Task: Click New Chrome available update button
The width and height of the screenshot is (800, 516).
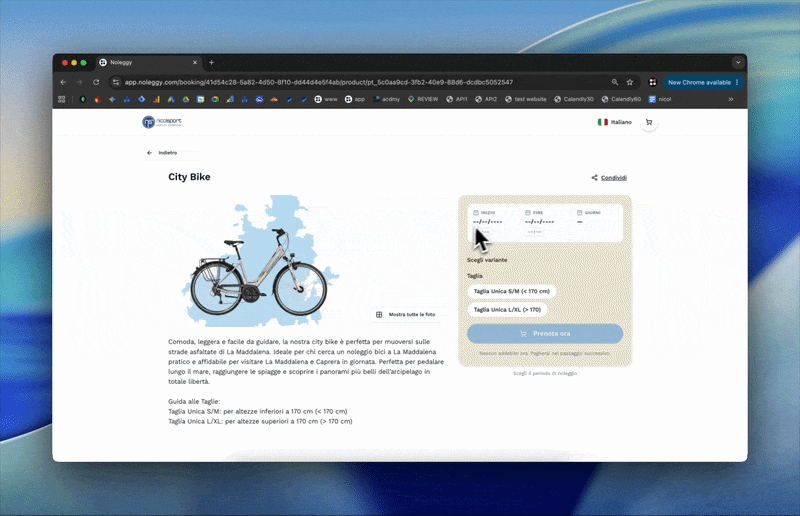Action: point(703,82)
